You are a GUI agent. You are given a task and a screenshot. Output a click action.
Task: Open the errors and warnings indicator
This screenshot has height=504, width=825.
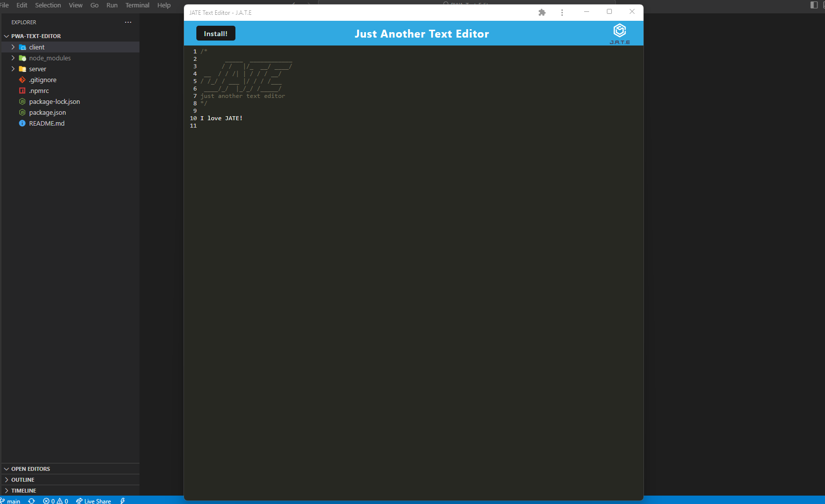click(x=55, y=501)
